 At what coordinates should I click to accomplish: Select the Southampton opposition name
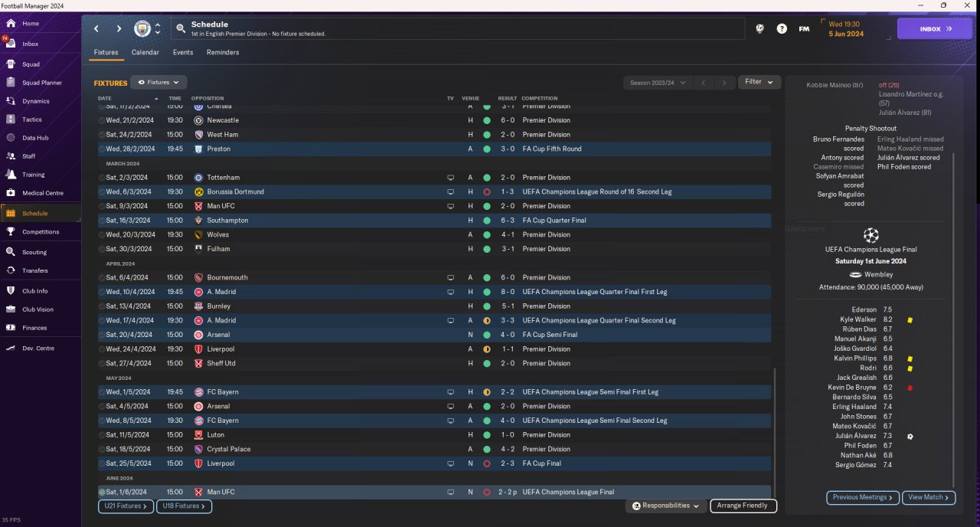tap(227, 221)
